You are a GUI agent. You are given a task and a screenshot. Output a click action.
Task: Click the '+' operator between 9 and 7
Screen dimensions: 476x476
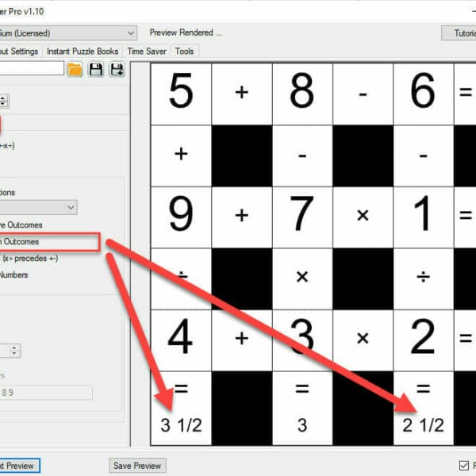point(242,216)
